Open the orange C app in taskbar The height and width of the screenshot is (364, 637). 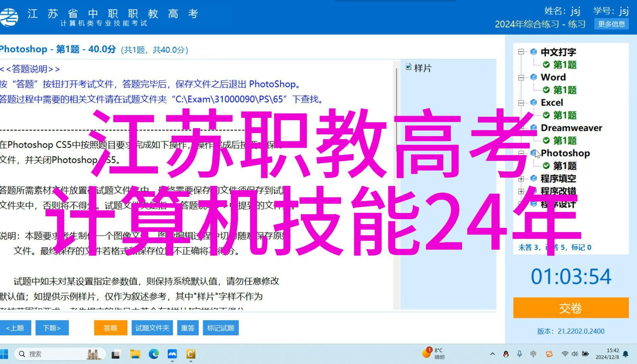pos(191,354)
